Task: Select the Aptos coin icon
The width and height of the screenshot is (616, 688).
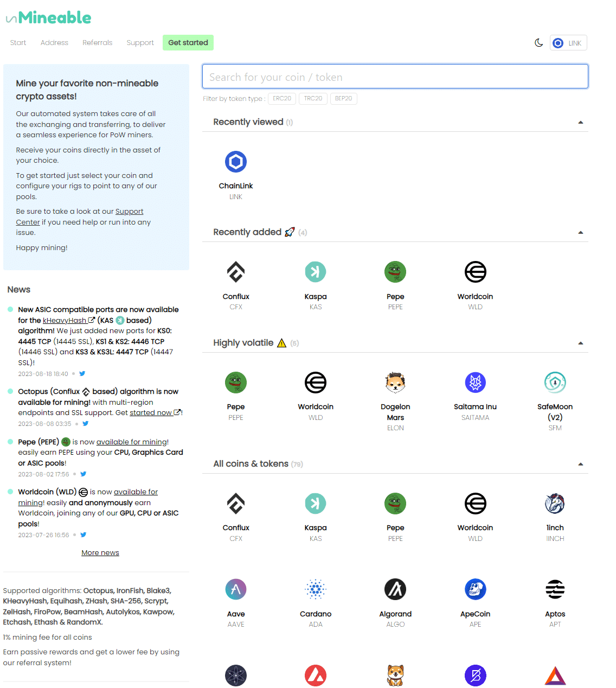Action: [x=555, y=589]
